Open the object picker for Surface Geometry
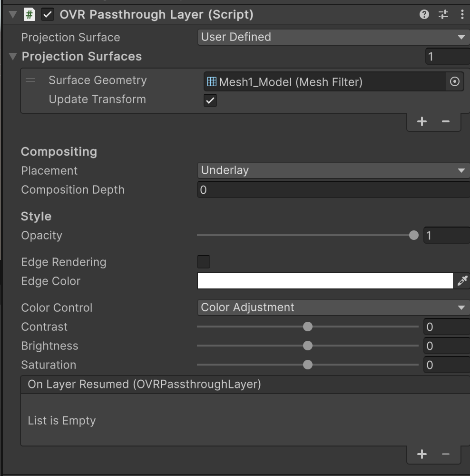 tap(454, 81)
